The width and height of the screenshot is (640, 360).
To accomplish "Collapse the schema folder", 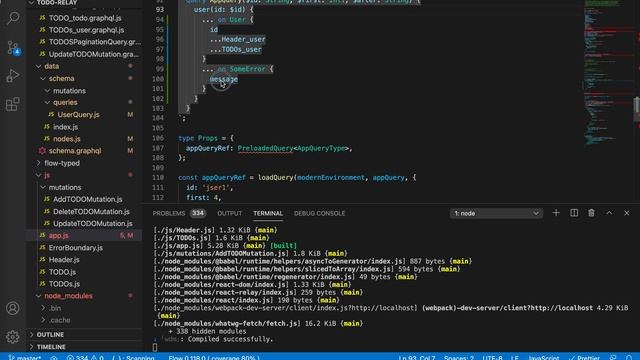I will [x=62, y=78].
